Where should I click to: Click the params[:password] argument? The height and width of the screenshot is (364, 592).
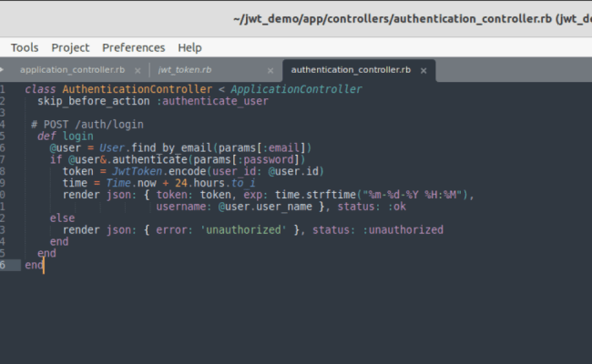pyautogui.click(x=246, y=159)
